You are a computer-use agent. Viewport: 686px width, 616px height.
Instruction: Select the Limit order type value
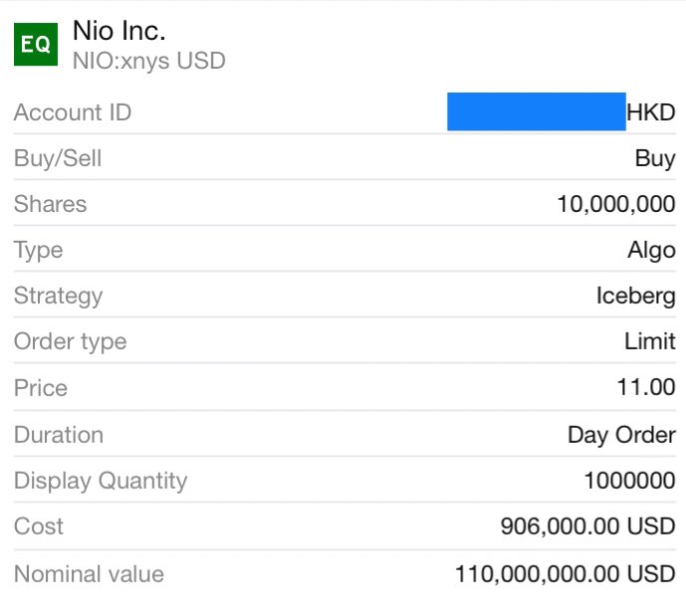(650, 341)
